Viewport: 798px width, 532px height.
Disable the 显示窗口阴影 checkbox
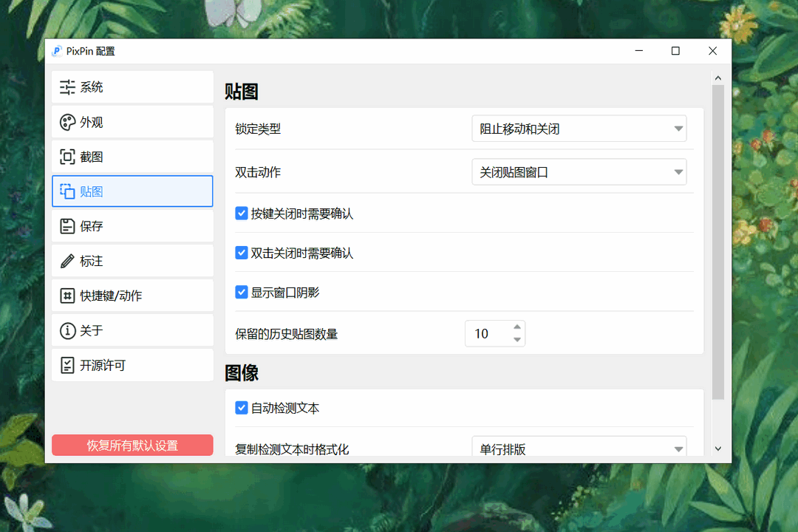pyautogui.click(x=242, y=292)
